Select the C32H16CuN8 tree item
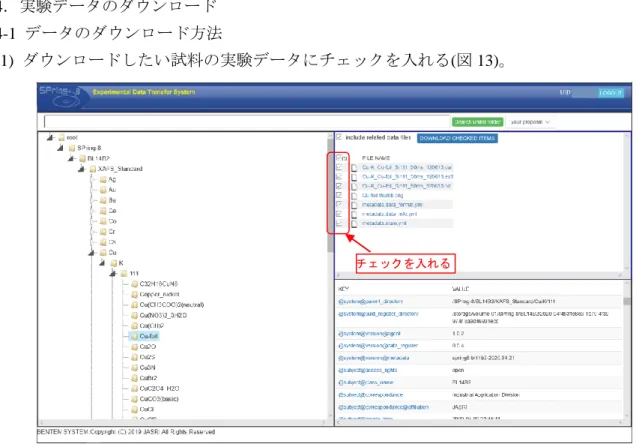Image resolution: width=639 pixels, height=447 pixels. click(159, 284)
